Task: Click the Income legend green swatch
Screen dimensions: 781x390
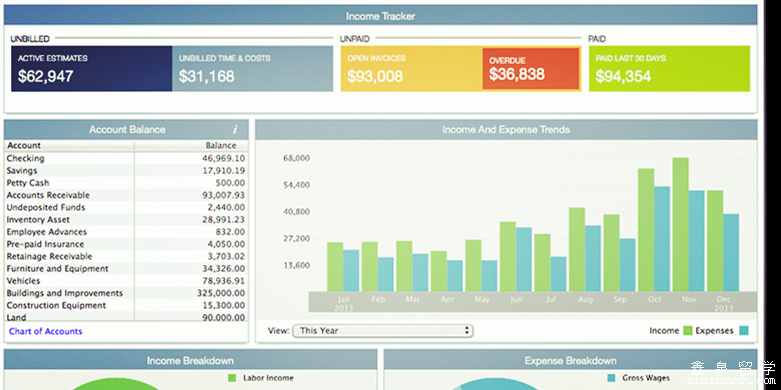Action: coord(687,331)
